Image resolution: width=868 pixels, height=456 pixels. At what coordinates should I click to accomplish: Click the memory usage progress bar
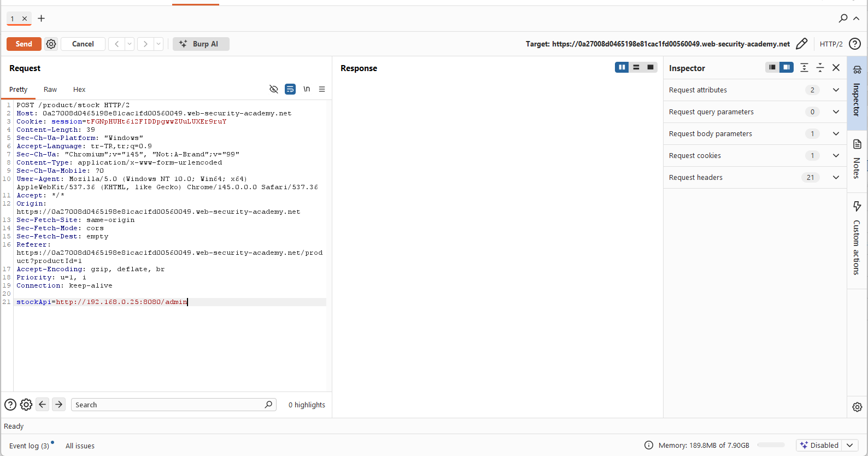(x=771, y=445)
